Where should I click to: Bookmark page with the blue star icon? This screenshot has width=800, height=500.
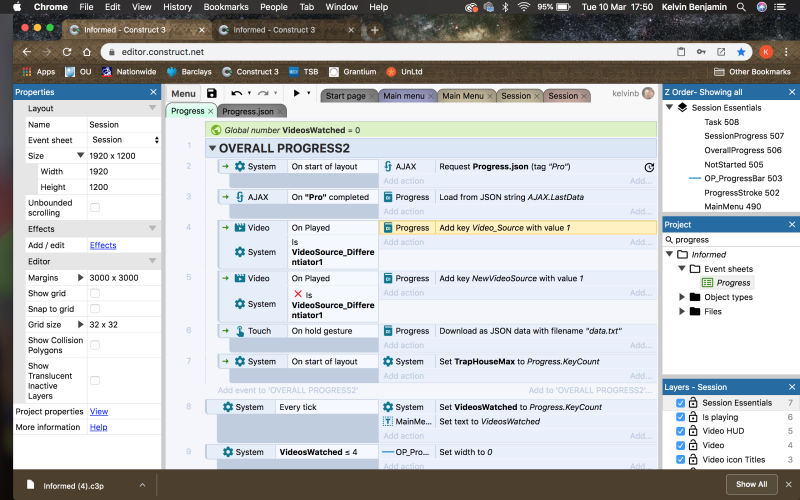tap(741, 52)
